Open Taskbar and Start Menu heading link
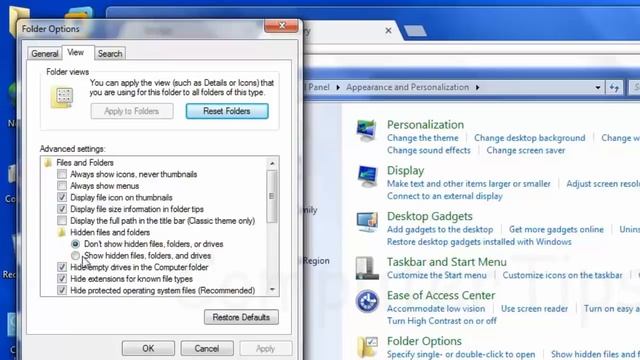Image resolution: width=640 pixels, height=360 pixels. point(447,262)
